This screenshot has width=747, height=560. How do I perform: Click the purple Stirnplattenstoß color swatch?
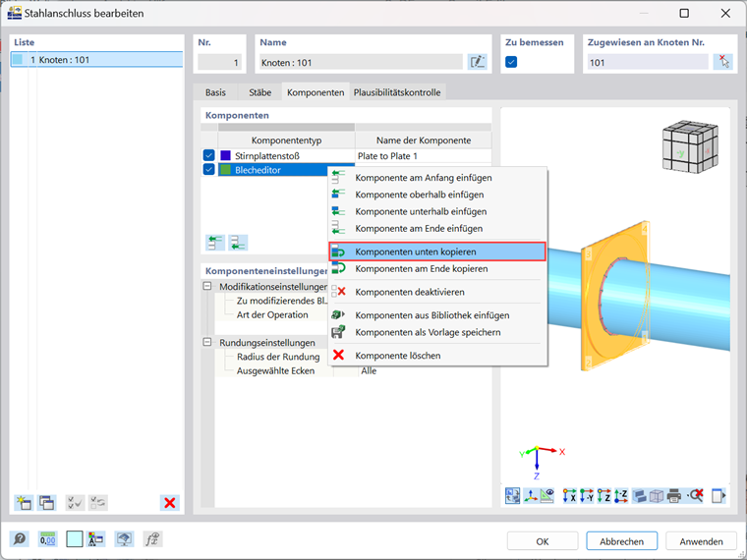tap(226, 155)
